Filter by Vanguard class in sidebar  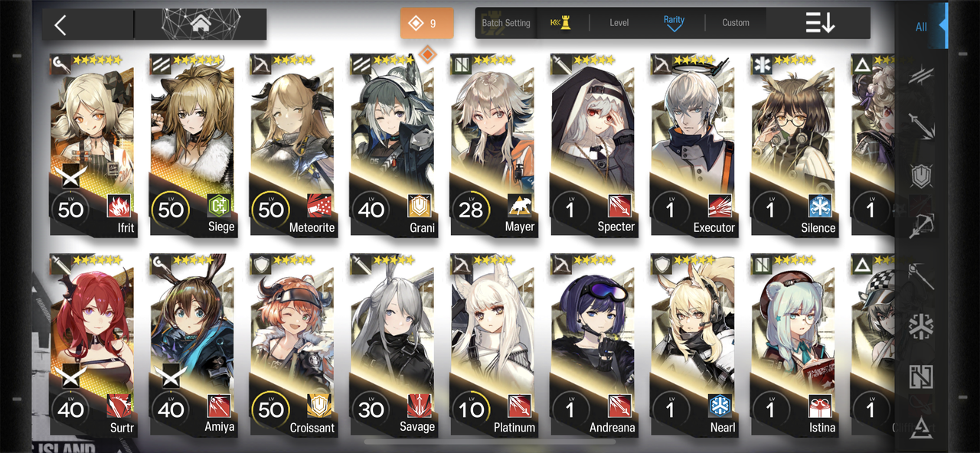(921, 74)
